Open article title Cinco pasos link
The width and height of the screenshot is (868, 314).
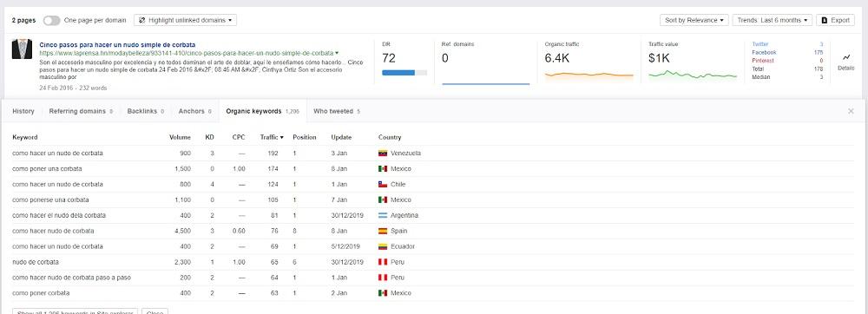click(x=117, y=45)
